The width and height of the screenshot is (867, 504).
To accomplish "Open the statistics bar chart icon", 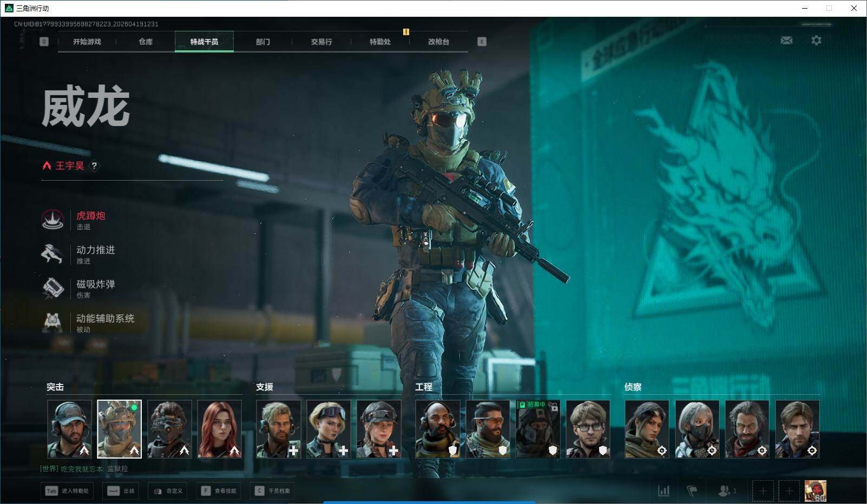I will (664, 491).
